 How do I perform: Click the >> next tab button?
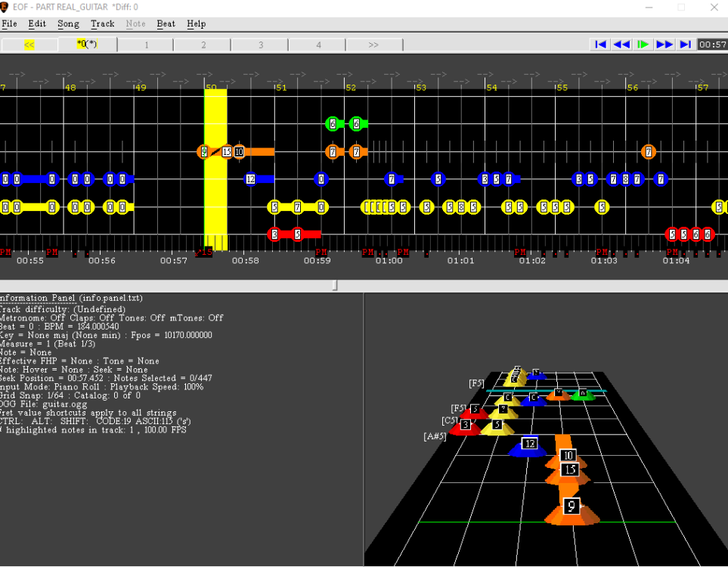(373, 45)
